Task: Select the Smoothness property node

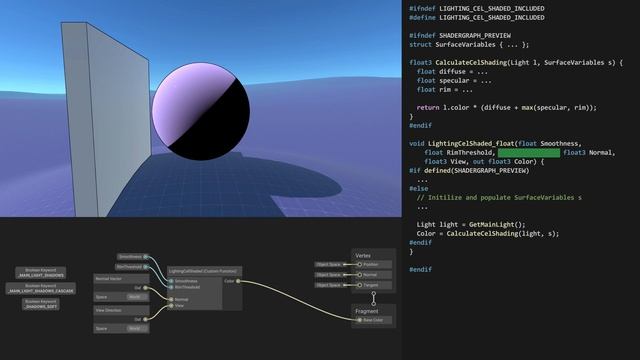Action: tap(133, 257)
